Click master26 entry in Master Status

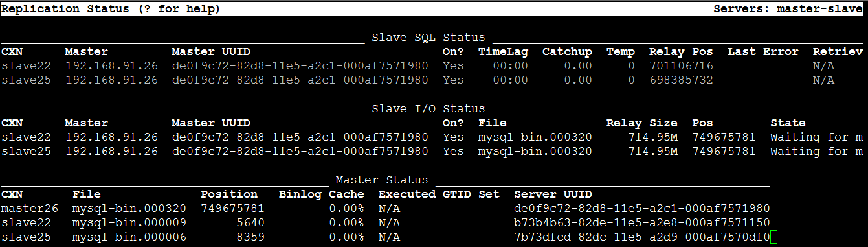tap(30, 209)
